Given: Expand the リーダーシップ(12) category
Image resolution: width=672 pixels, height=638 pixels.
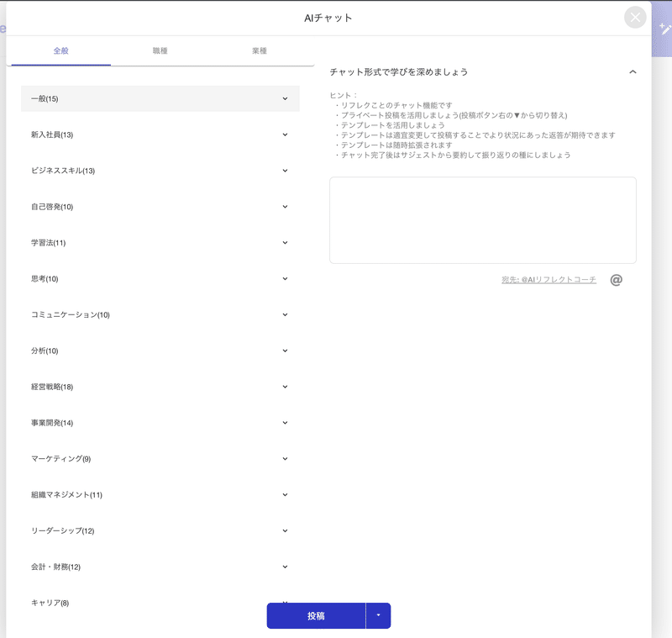Looking at the screenshot, I should (160, 530).
